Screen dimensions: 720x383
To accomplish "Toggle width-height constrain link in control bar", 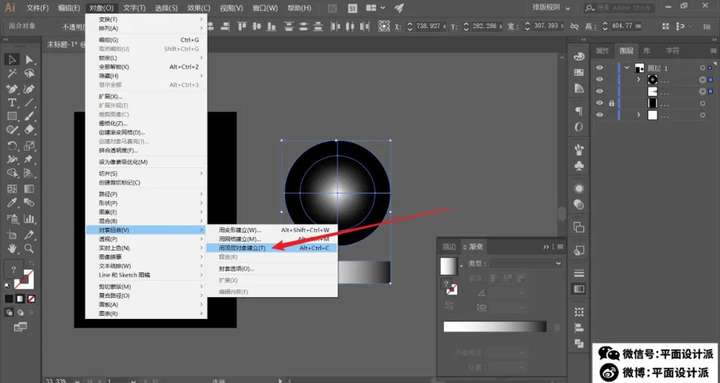I will [574, 27].
